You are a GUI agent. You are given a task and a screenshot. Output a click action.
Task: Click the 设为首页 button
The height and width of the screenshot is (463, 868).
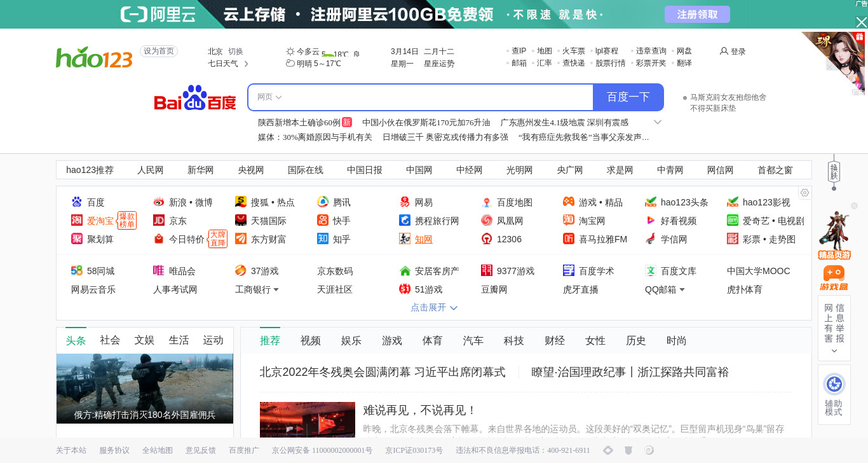(x=159, y=52)
